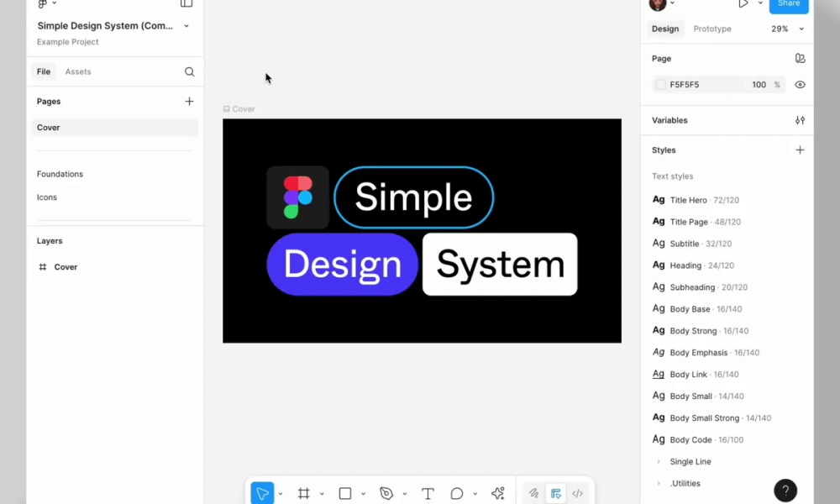Viewport: 840px width, 504px height.
Task: Open file name dropdown chevron
Action: 186,26
